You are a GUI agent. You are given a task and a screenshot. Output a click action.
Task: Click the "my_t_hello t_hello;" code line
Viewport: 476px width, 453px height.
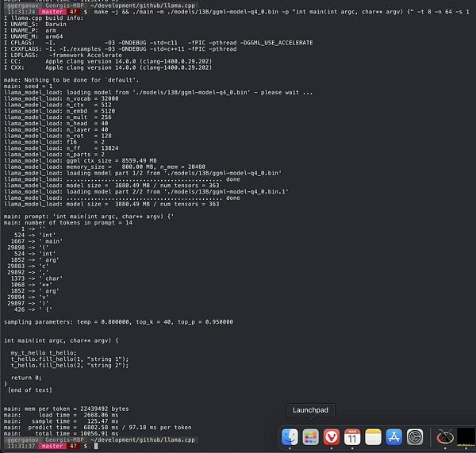pos(44,353)
